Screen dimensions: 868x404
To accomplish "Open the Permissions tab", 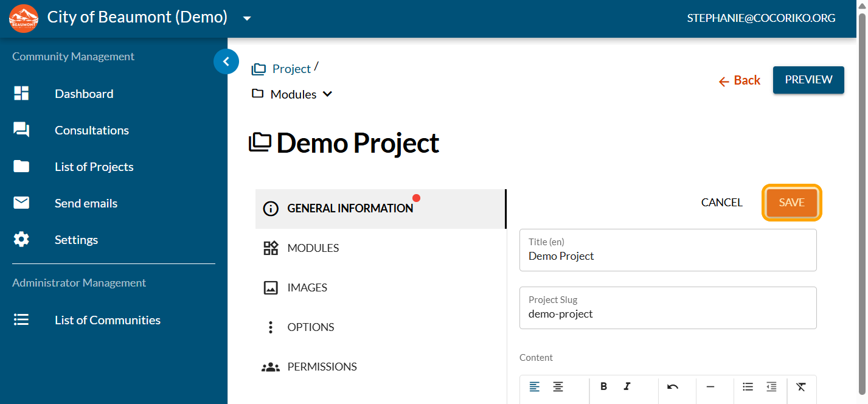I will pyautogui.click(x=322, y=367).
